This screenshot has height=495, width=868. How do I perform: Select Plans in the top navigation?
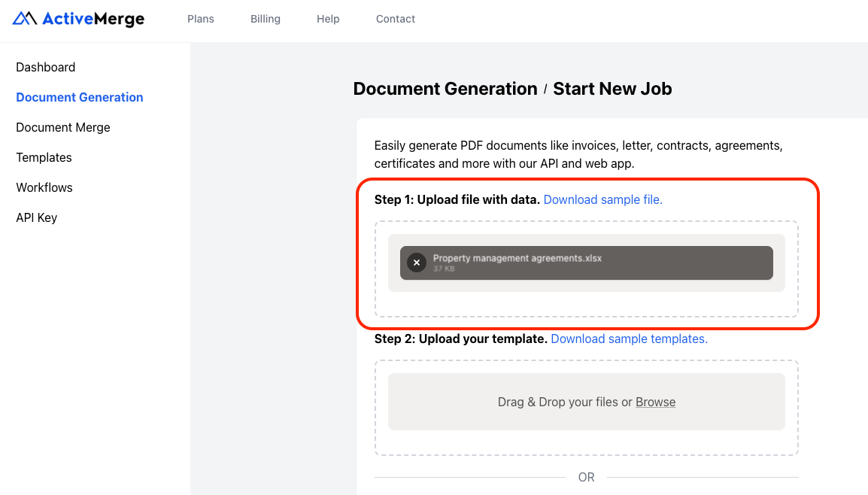coord(200,19)
